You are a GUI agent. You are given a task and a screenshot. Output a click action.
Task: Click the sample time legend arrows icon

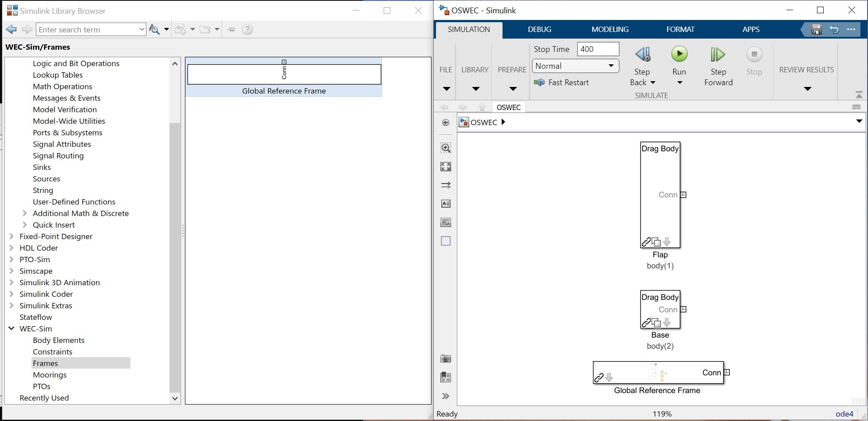(446, 185)
